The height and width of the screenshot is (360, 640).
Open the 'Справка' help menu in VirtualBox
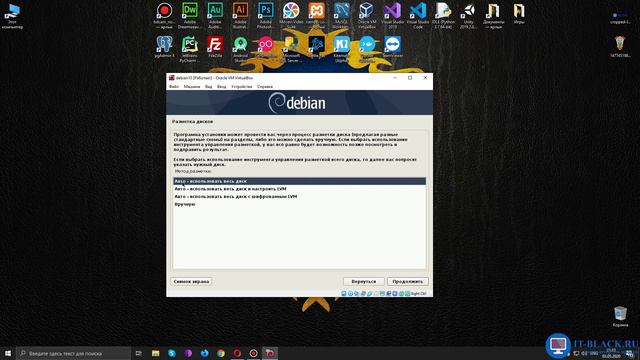click(x=265, y=87)
